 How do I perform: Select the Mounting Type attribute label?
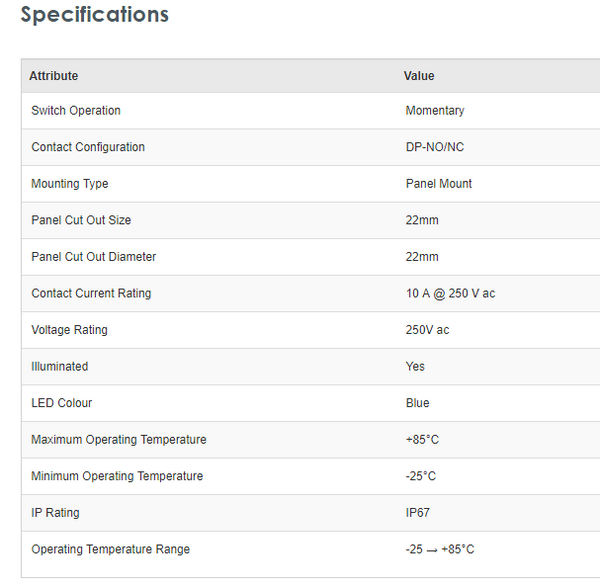(x=70, y=184)
